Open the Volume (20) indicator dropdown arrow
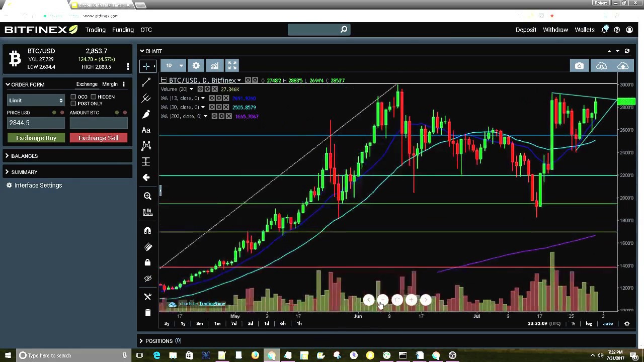This screenshot has height=362, width=644. click(x=191, y=89)
